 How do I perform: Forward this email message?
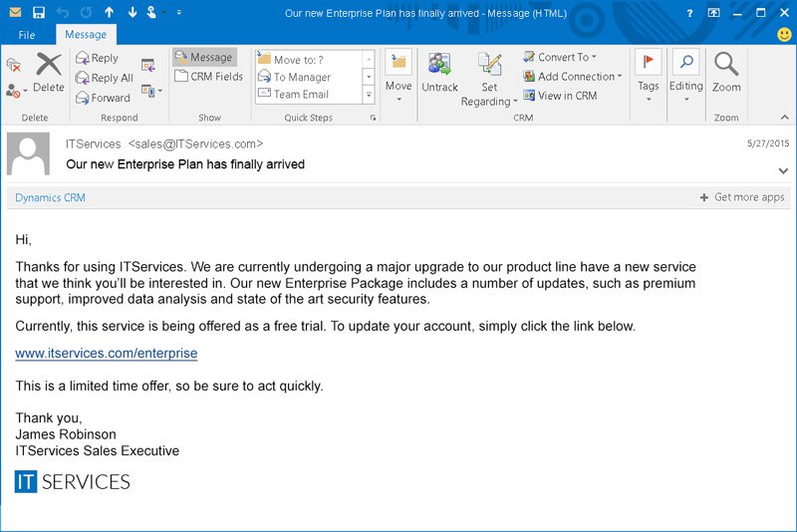click(102, 98)
